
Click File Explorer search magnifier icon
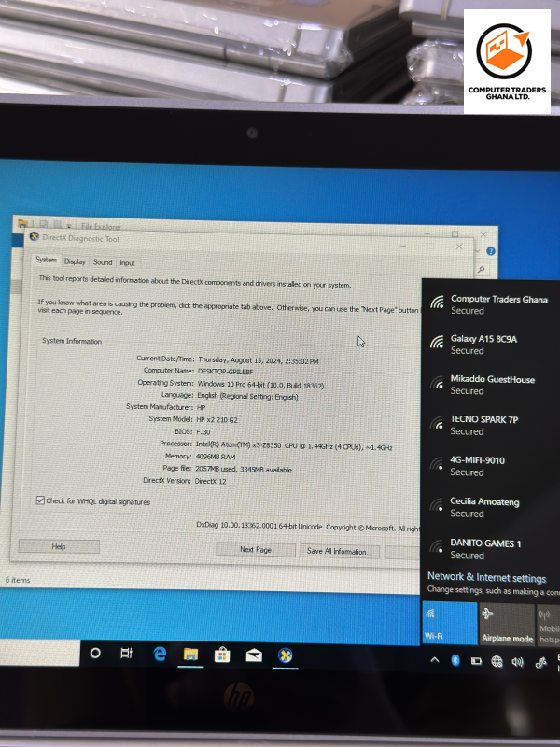(x=482, y=270)
